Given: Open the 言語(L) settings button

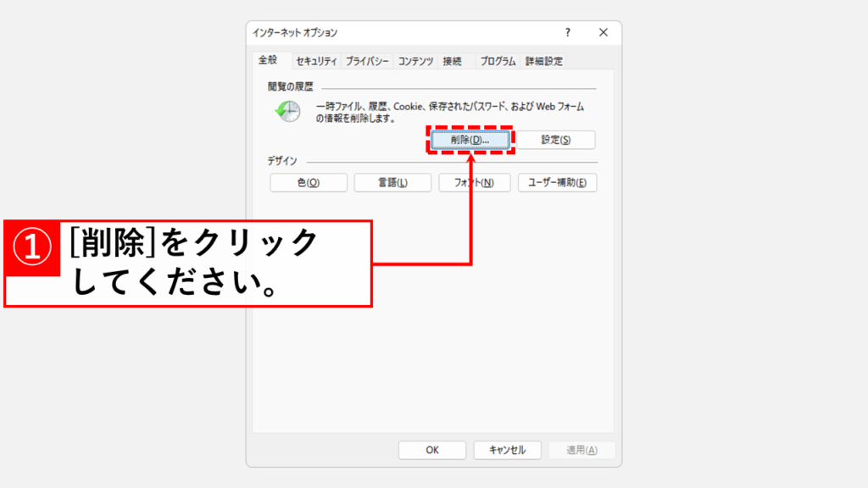Looking at the screenshot, I should coord(392,183).
